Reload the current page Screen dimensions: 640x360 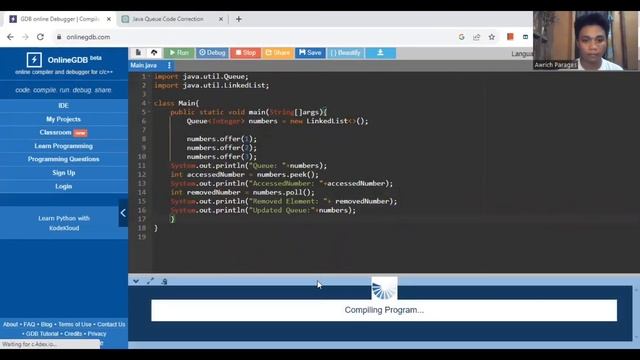[40, 37]
